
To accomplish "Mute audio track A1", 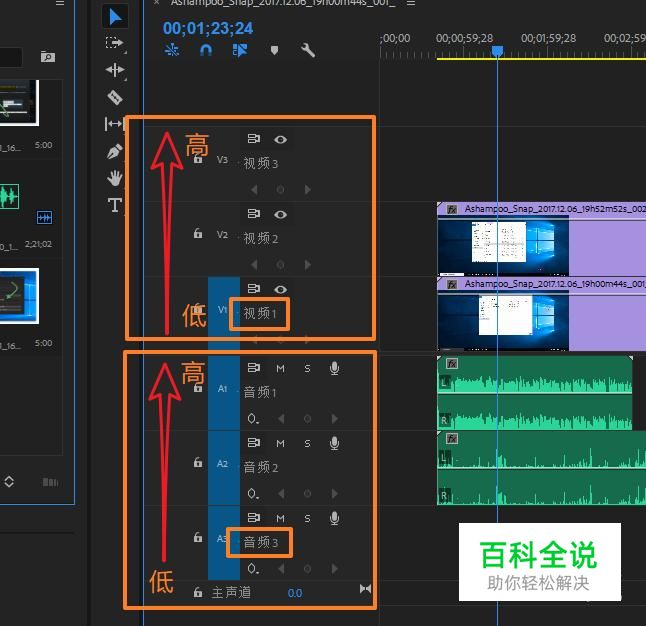I will (x=281, y=368).
